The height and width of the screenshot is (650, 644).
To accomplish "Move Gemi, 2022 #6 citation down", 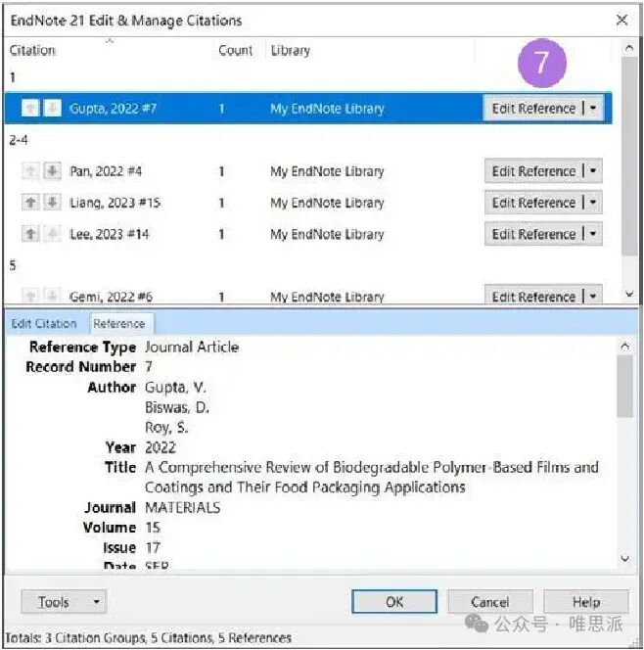I will point(52,296).
